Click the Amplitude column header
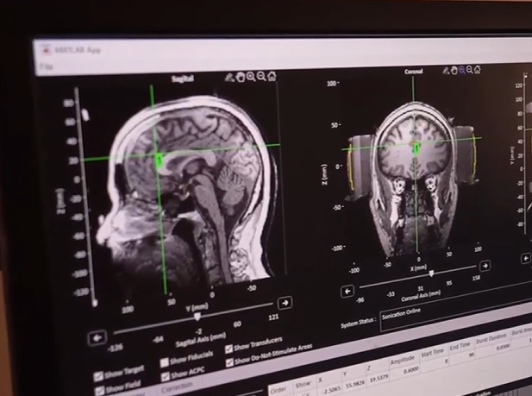Image resolution: width=532 pixels, height=396 pixels. (x=403, y=359)
